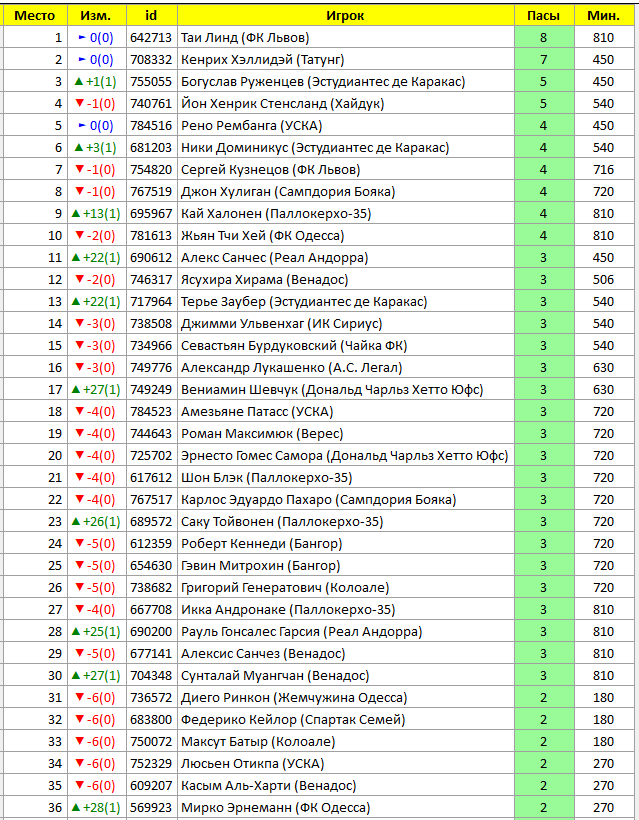Viewport: 639px width, 820px height.
Task: Select player Амезьяне Патасс (УСКА)
Action: (x=257, y=411)
